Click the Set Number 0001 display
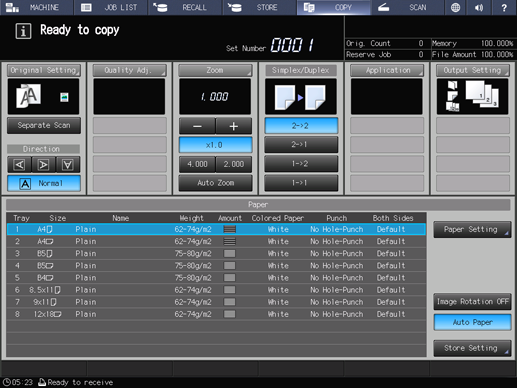 [x=292, y=45]
